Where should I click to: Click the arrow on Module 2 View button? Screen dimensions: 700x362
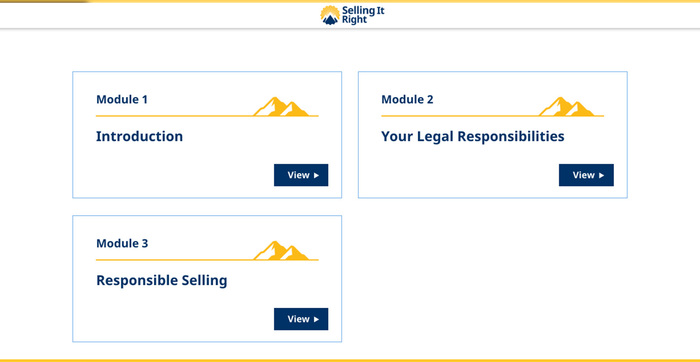(601, 175)
